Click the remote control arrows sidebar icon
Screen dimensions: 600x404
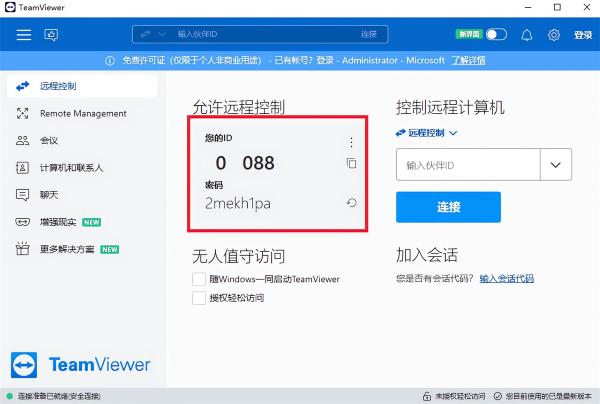pos(23,86)
